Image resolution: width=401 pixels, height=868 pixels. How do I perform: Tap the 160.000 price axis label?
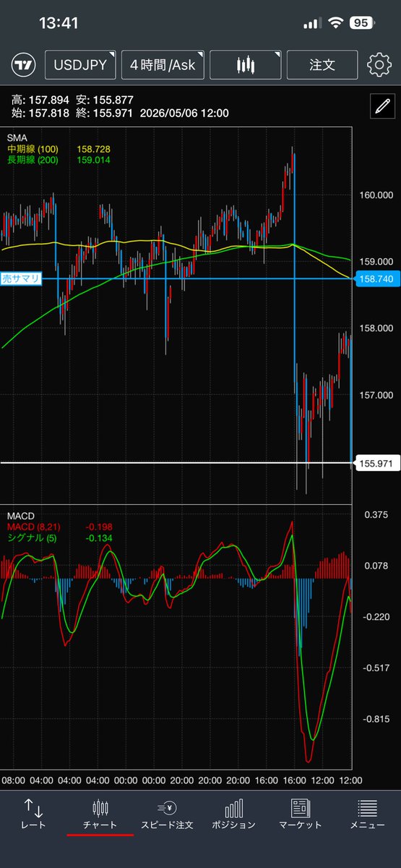tap(375, 195)
